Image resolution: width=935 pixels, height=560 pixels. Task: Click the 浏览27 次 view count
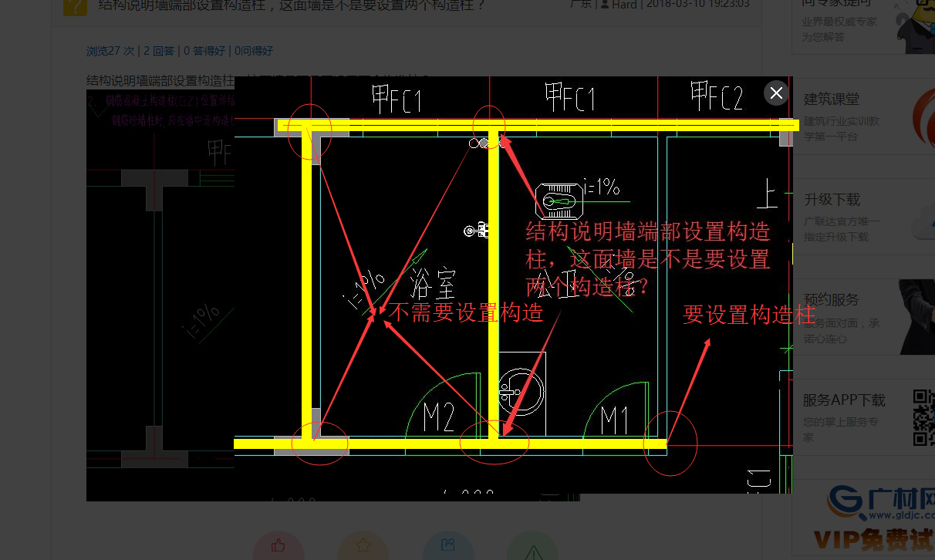tap(110, 50)
